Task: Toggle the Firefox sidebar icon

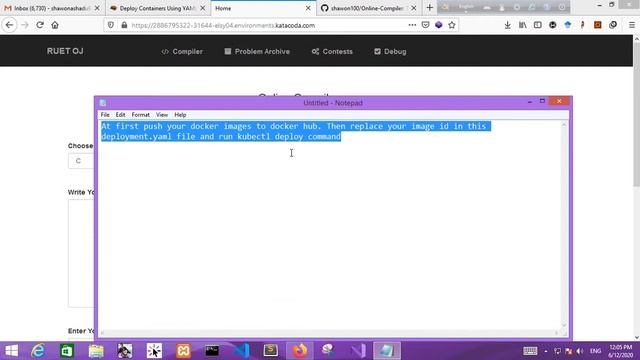Action: 538,25
